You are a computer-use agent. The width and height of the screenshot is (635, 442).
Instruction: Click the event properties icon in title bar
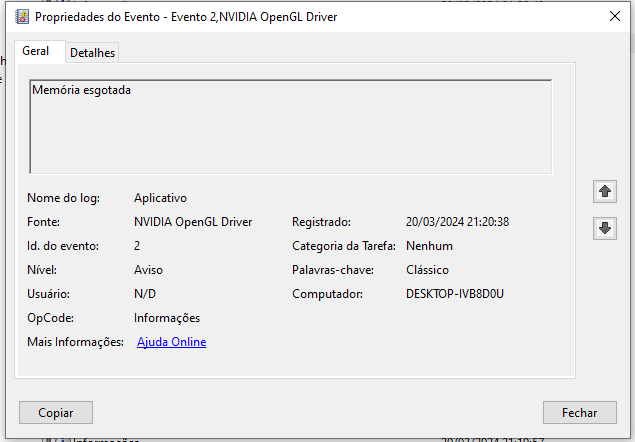pos(22,17)
